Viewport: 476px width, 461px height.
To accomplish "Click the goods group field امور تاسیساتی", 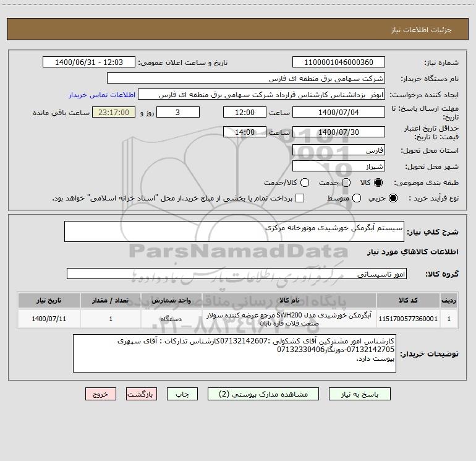I will (237, 274).
